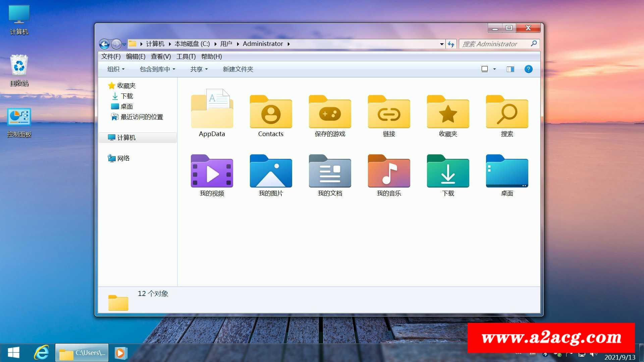Open Internet Explorer from the taskbar
Viewport: 644px width, 362px height.
42,353
